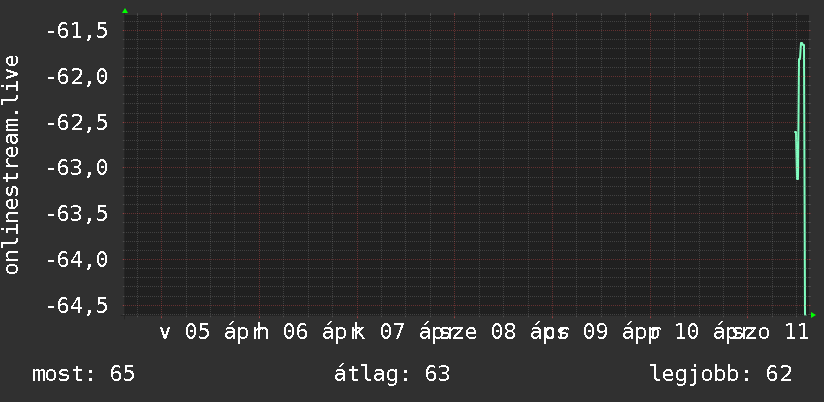This screenshot has width=824, height=402.
Task: Select the -62,0 Y-axis label
Action: 77,77
